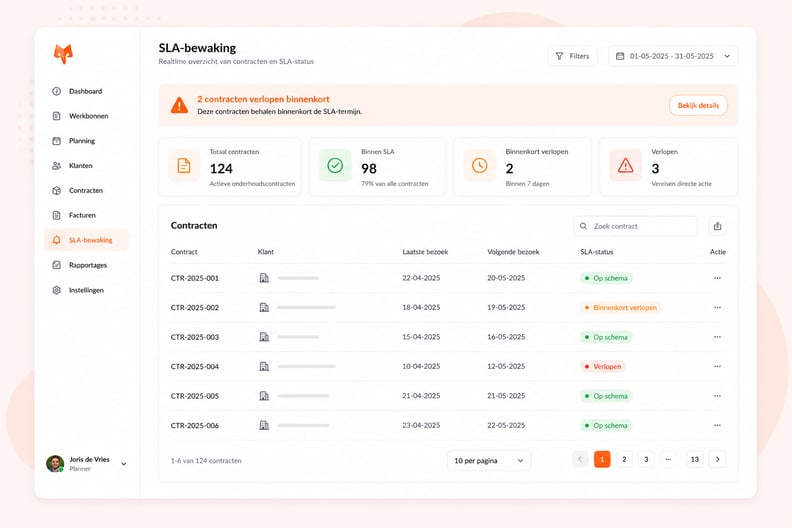Click contract CTR-2025-002
Screen dimensions: 792x528
tap(194, 308)
